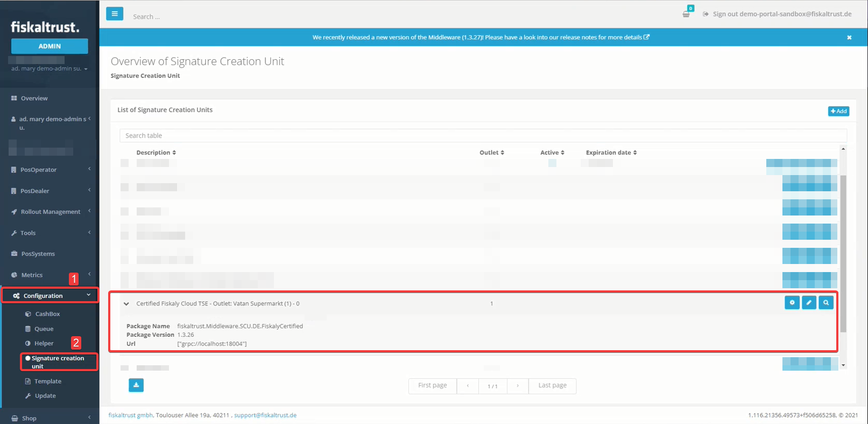This screenshot has height=424, width=868.
Task: Open the support@fiskaltrust.de email link
Action: [265, 415]
